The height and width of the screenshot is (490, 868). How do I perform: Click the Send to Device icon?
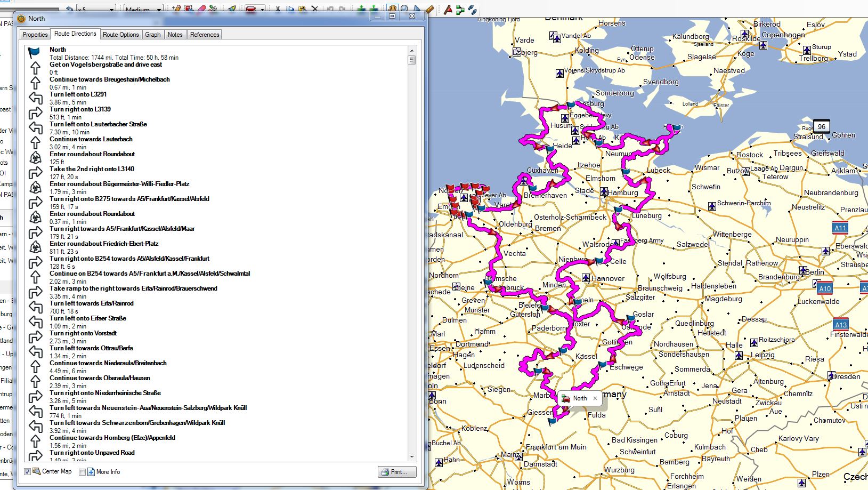tap(361, 9)
